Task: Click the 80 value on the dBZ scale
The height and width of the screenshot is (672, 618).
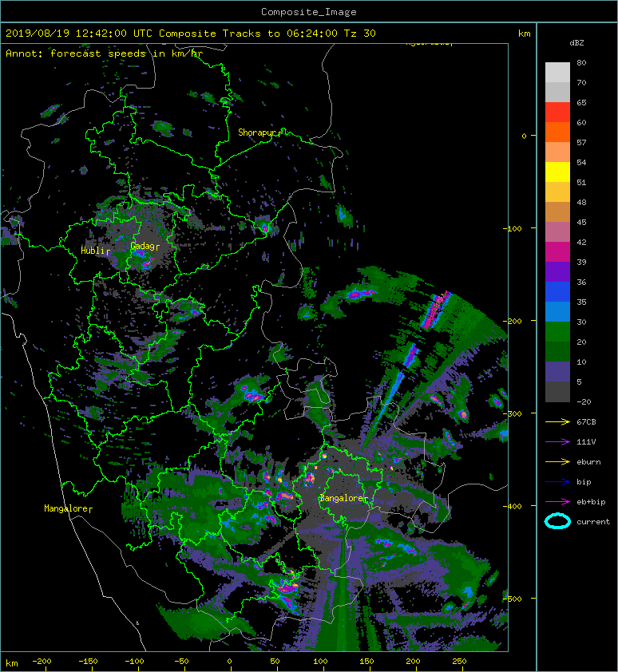Action: click(x=581, y=62)
